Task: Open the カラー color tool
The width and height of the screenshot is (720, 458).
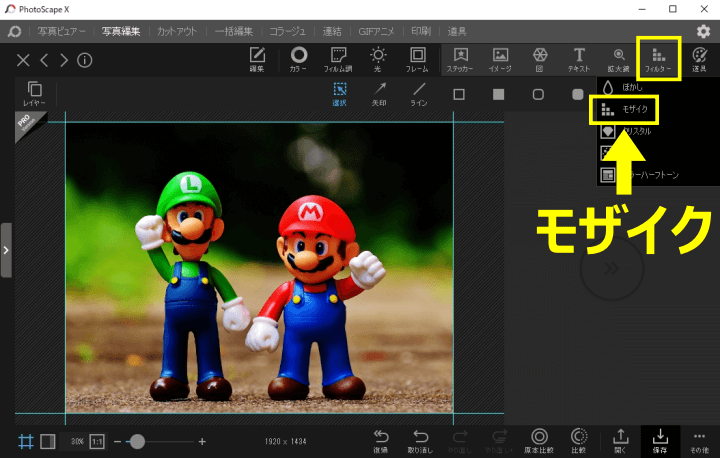Action: pyautogui.click(x=298, y=60)
